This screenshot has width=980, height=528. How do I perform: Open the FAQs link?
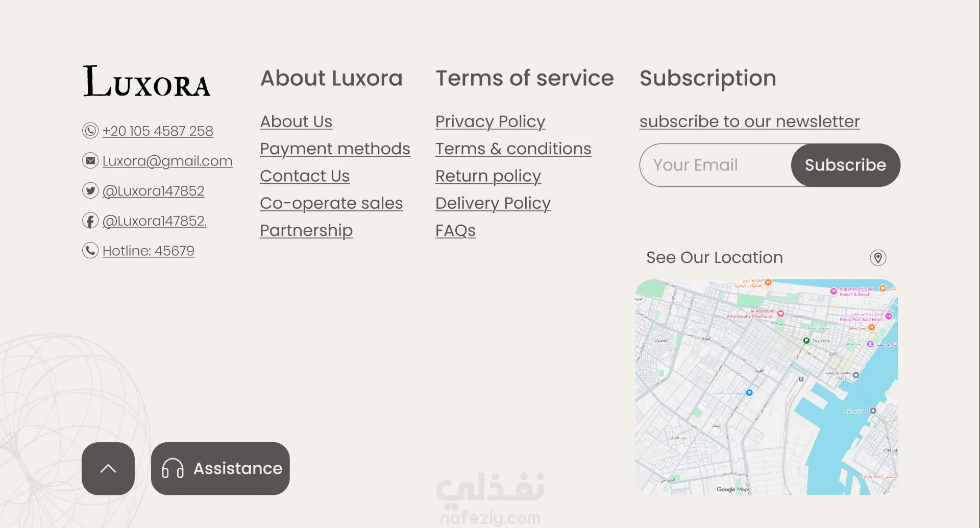[x=455, y=231]
